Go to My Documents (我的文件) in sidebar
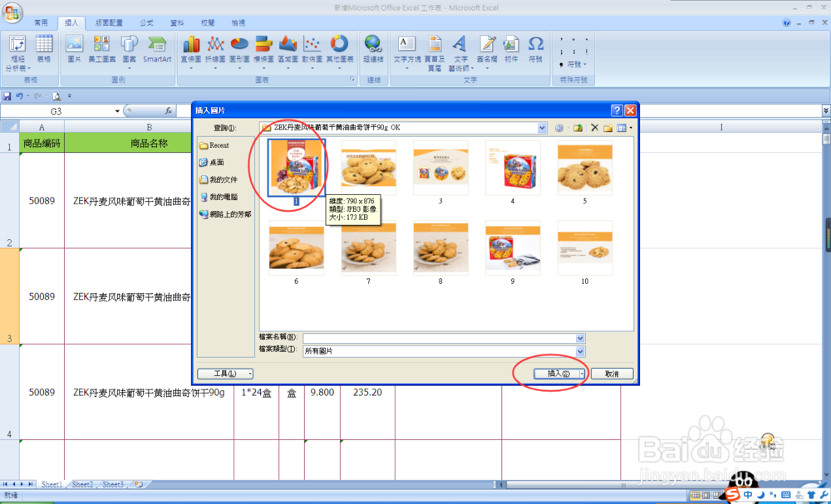The height and width of the screenshot is (504, 831). coord(218,180)
